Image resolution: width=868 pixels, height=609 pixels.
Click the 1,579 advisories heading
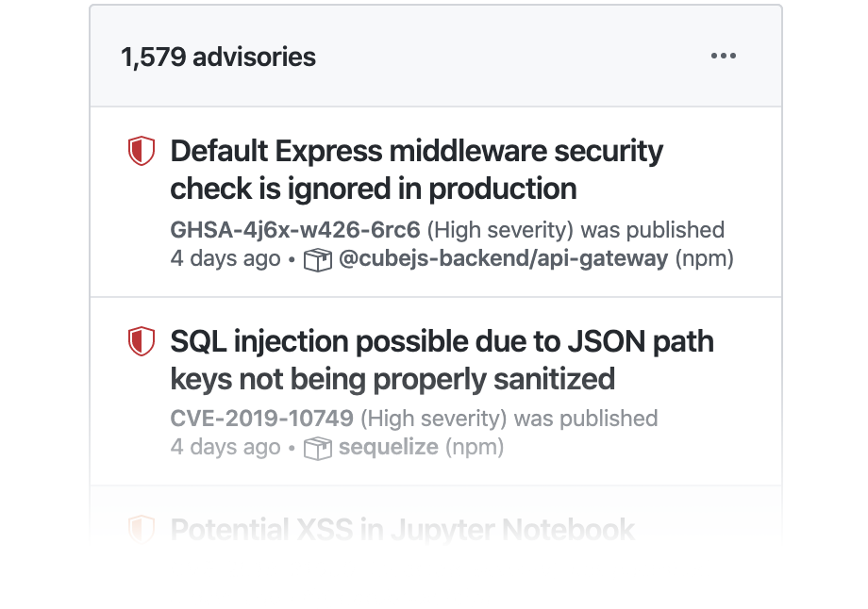(x=218, y=58)
